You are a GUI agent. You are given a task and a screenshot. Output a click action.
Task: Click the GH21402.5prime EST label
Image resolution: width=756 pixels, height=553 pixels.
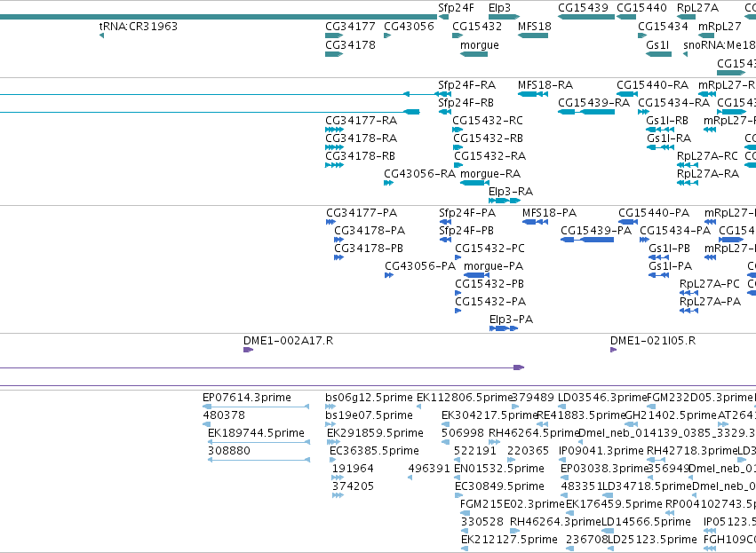pos(670,415)
